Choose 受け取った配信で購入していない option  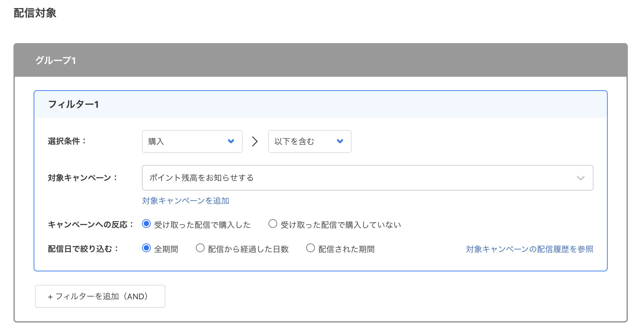(273, 223)
